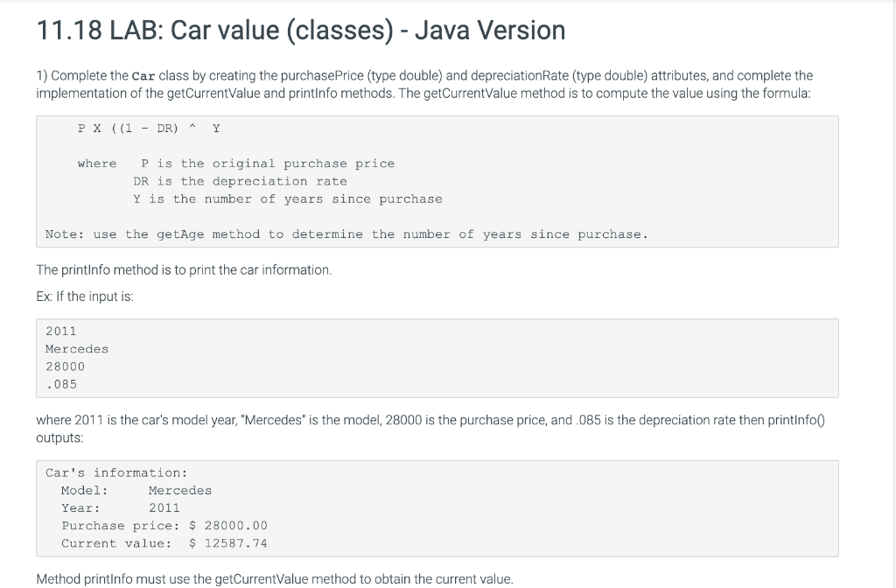Click the input value "28000"
896x588 pixels.
point(66,367)
